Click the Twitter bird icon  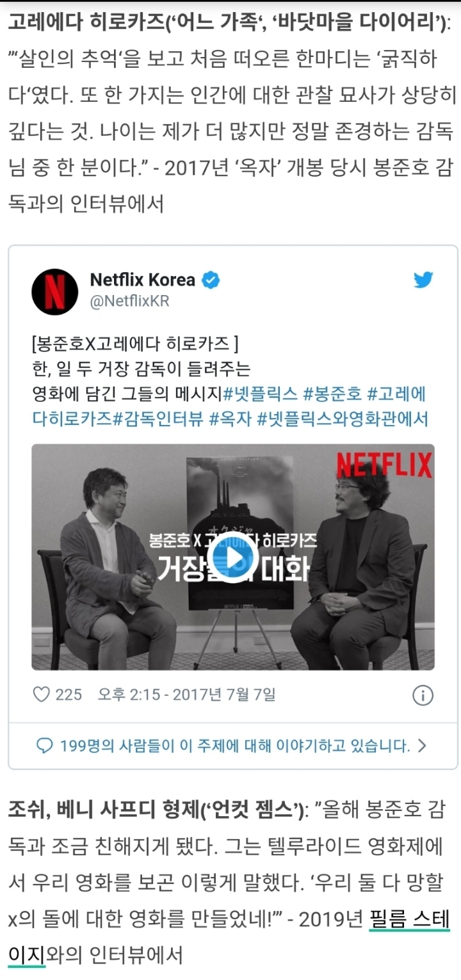click(423, 280)
